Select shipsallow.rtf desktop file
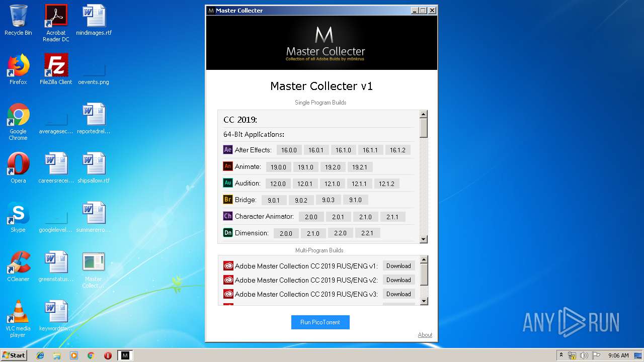Image resolution: width=644 pixels, height=362 pixels. (x=94, y=168)
